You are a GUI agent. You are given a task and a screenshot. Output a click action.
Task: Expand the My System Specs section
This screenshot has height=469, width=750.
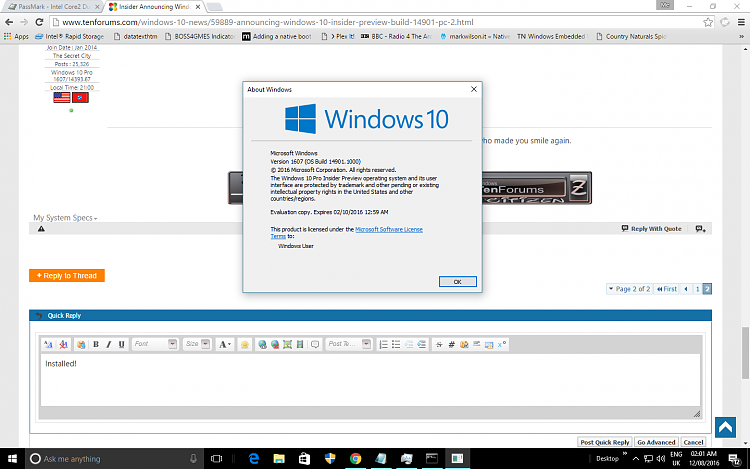pos(65,218)
